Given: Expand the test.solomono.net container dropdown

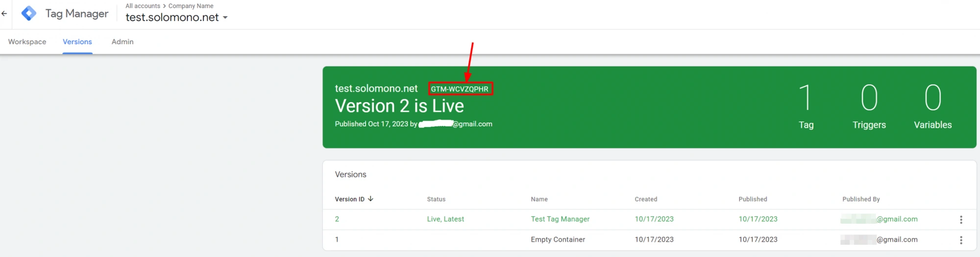Looking at the screenshot, I should click(x=225, y=18).
